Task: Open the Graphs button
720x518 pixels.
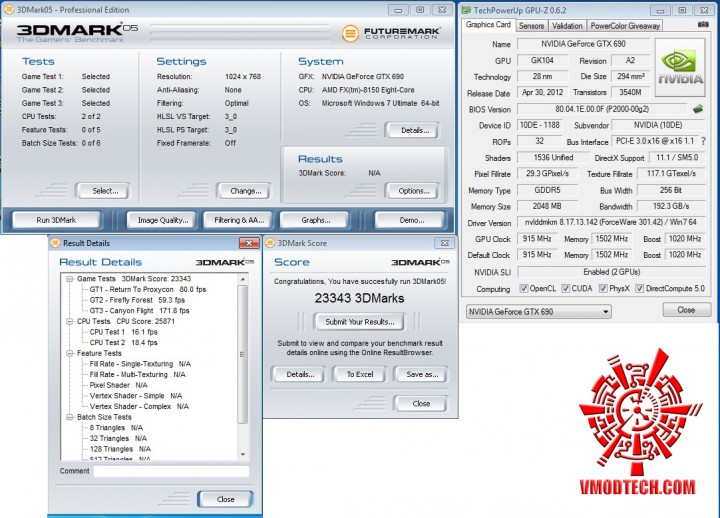Action: 315,220
